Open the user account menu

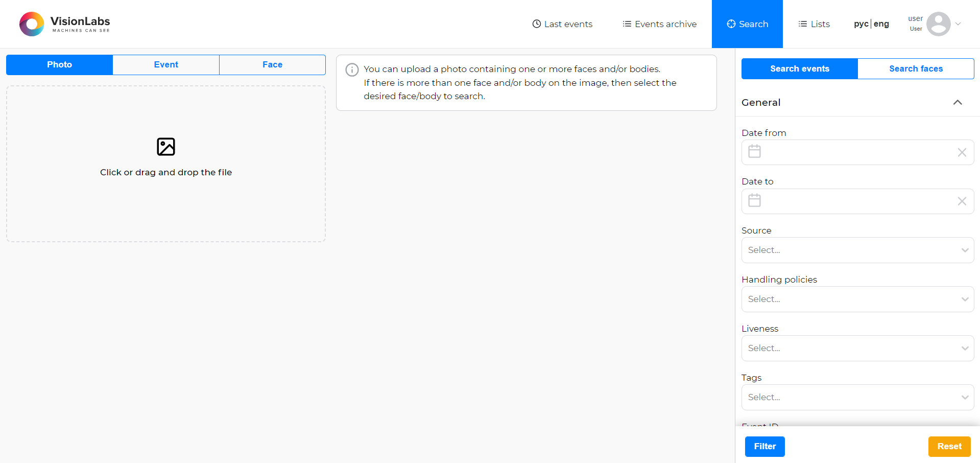click(939, 24)
